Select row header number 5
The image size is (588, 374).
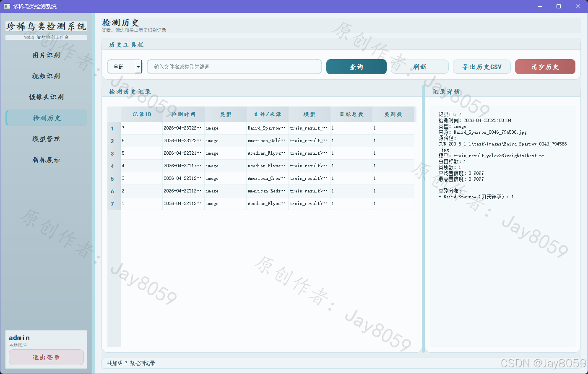114,179
